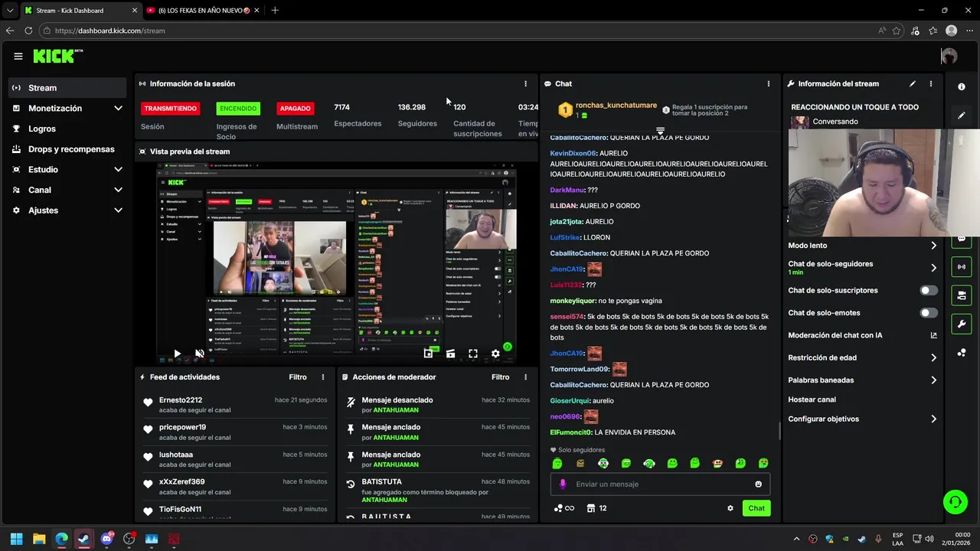This screenshot has height=551, width=980.
Task: Open picture-in-picture for stream preview
Action: click(x=428, y=354)
